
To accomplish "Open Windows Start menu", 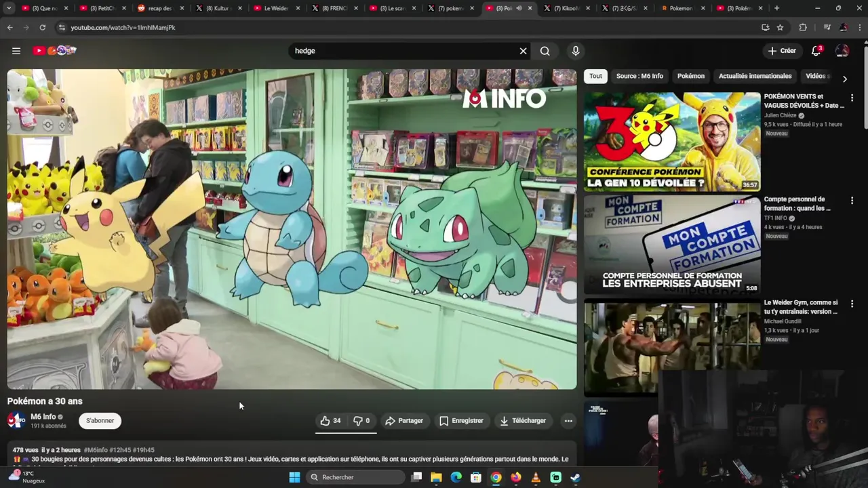I will 294,477.
